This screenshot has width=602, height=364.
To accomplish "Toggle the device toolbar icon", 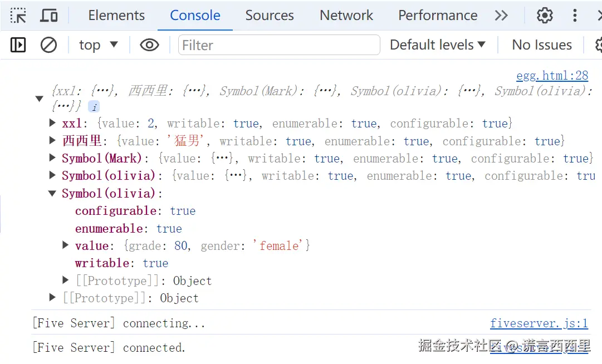I will tap(49, 15).
